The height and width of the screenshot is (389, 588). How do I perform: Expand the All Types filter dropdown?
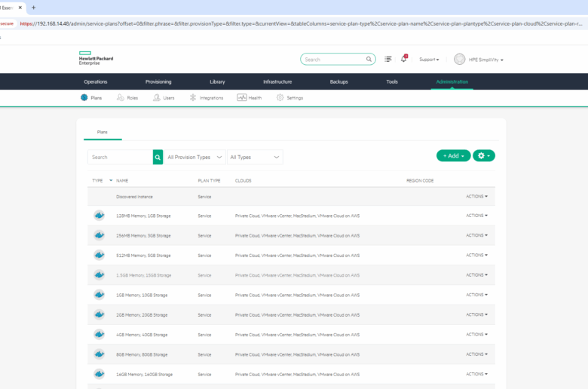[x=255, y=157]
